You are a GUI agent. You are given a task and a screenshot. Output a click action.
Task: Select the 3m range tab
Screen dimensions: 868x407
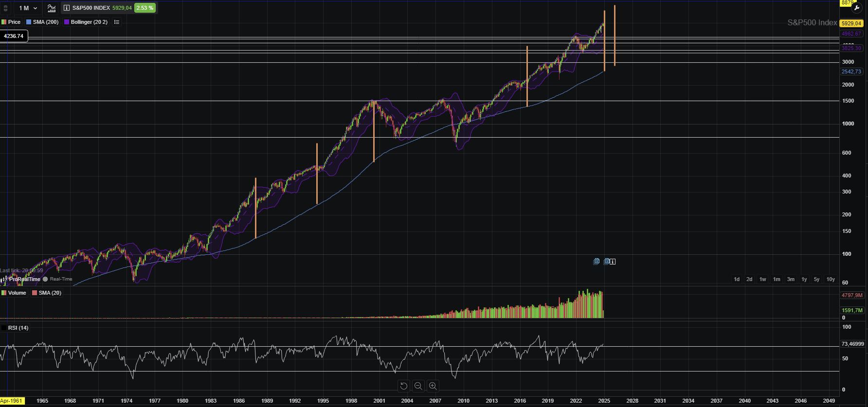pos(791,279)
